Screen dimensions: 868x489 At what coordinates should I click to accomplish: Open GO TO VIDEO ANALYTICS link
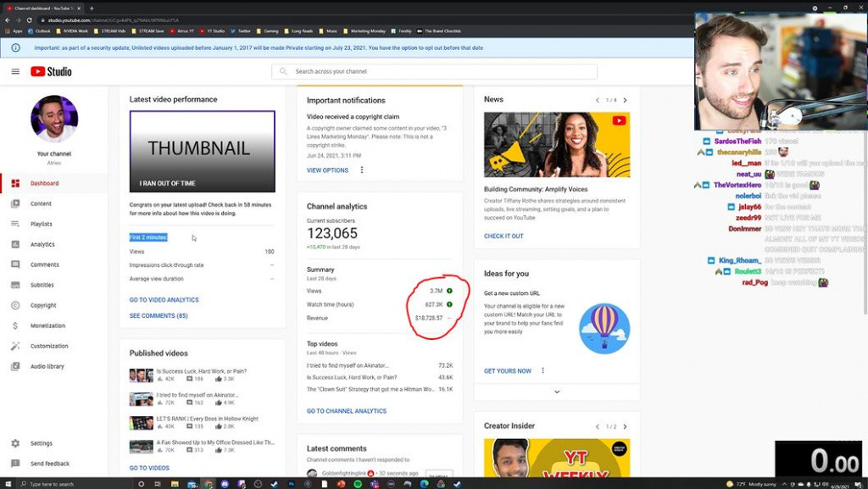click(165, 299)
